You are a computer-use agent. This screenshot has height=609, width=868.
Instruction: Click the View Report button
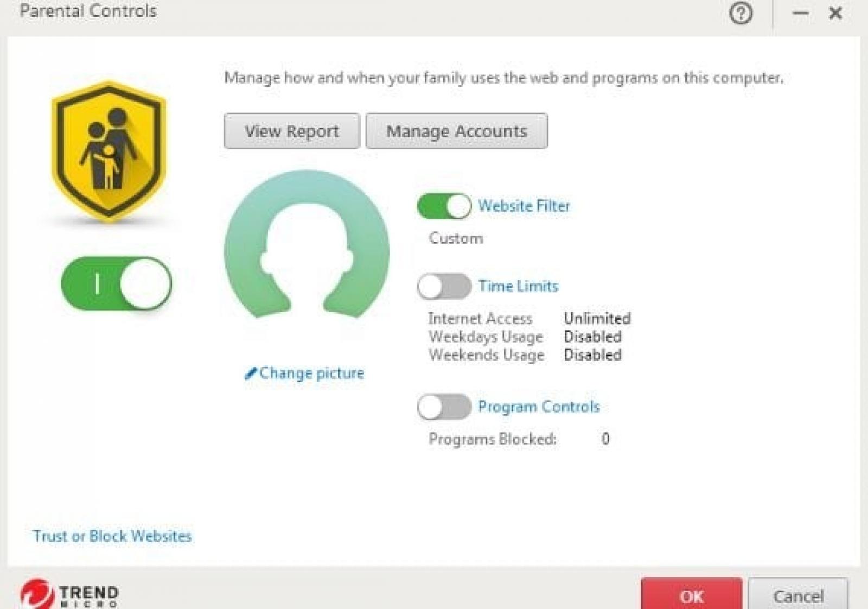(292, 131)
